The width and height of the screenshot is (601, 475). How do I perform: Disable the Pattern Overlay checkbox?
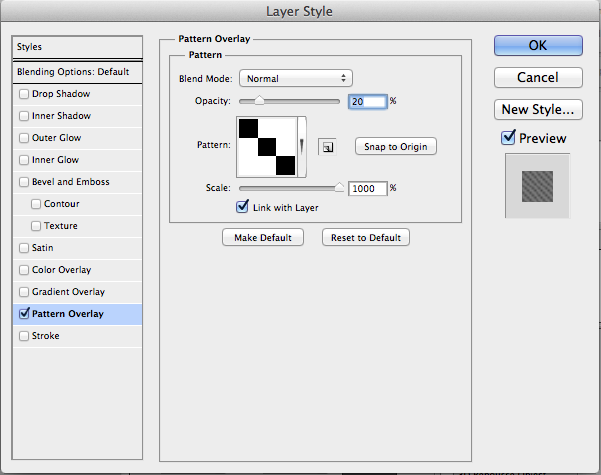point(24,314)
